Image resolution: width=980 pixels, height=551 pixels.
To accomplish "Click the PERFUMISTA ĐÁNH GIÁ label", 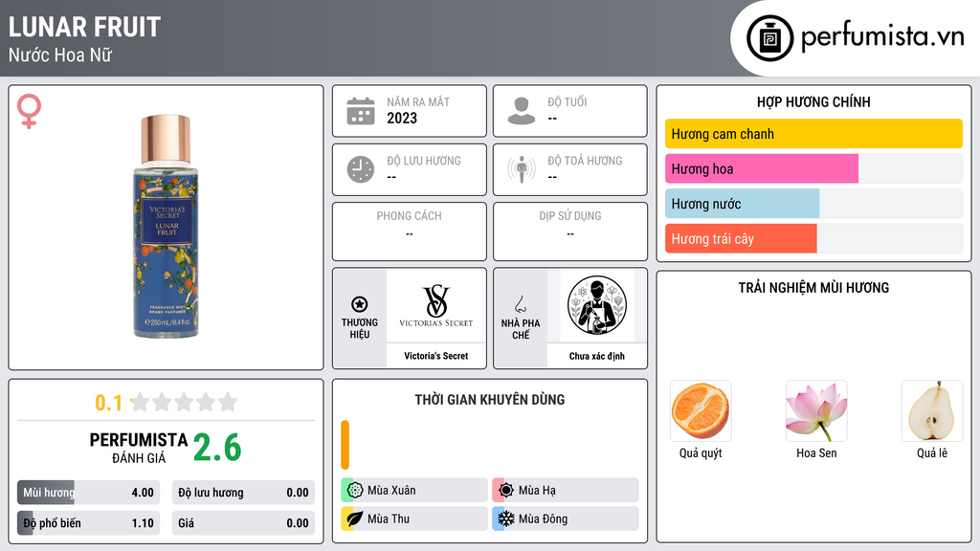I will [x=139, y=449].
